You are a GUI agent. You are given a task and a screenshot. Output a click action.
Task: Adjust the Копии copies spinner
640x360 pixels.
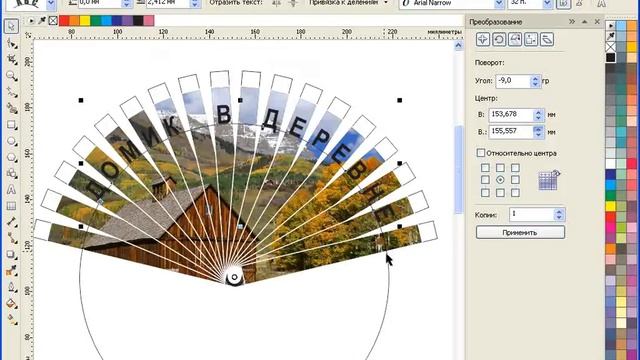pyautogui.click(x=559, y=214)
